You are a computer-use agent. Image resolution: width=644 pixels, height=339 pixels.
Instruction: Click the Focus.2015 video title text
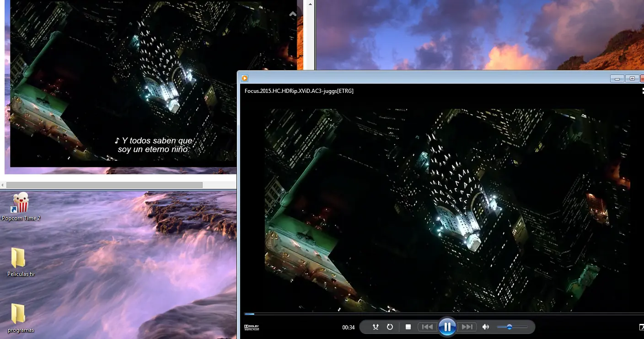[x=299, y=91]
